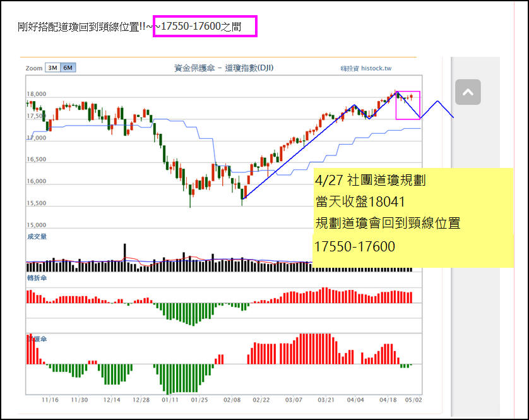Click the 15,500 price axis label

[x=36, y=203]
